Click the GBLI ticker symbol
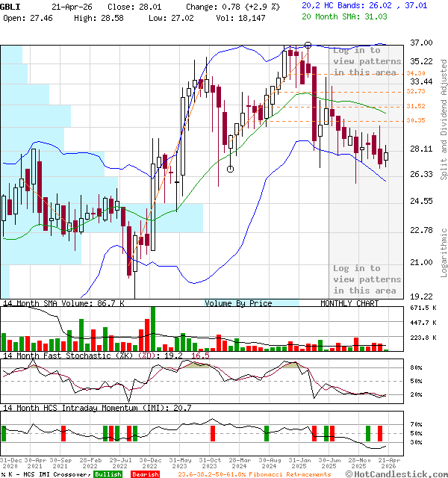Image resolution: width=448 pixels, height=478 pixels. pos(10,5)
